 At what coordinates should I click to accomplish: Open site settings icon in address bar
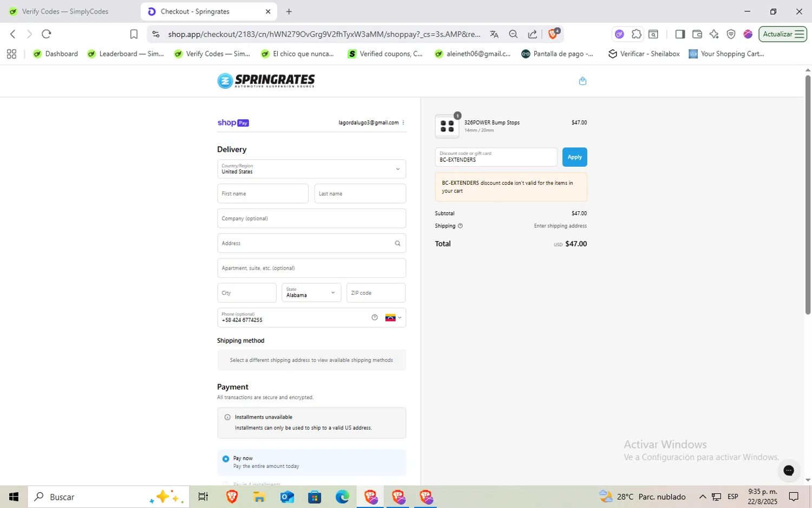pos(156,34)
